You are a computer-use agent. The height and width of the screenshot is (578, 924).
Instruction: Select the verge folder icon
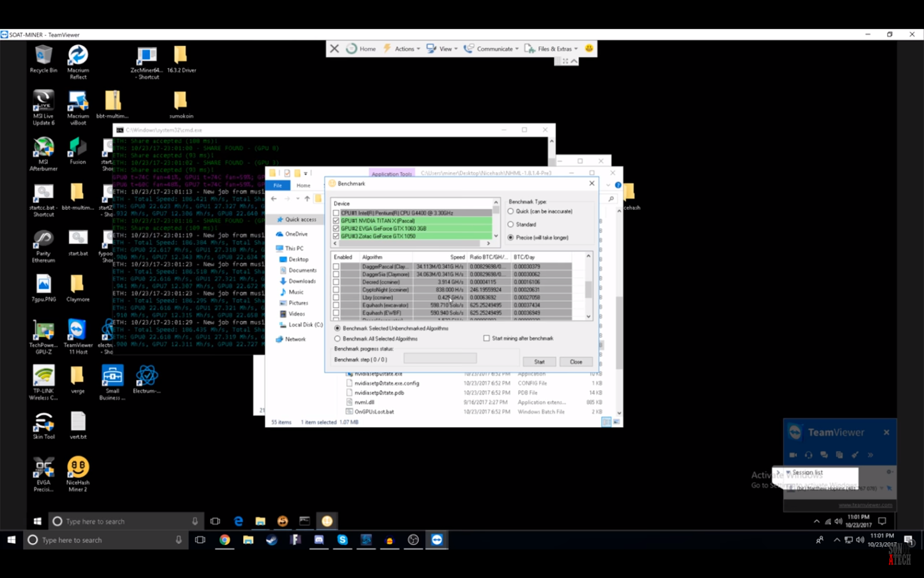click(x=78, y=380)
